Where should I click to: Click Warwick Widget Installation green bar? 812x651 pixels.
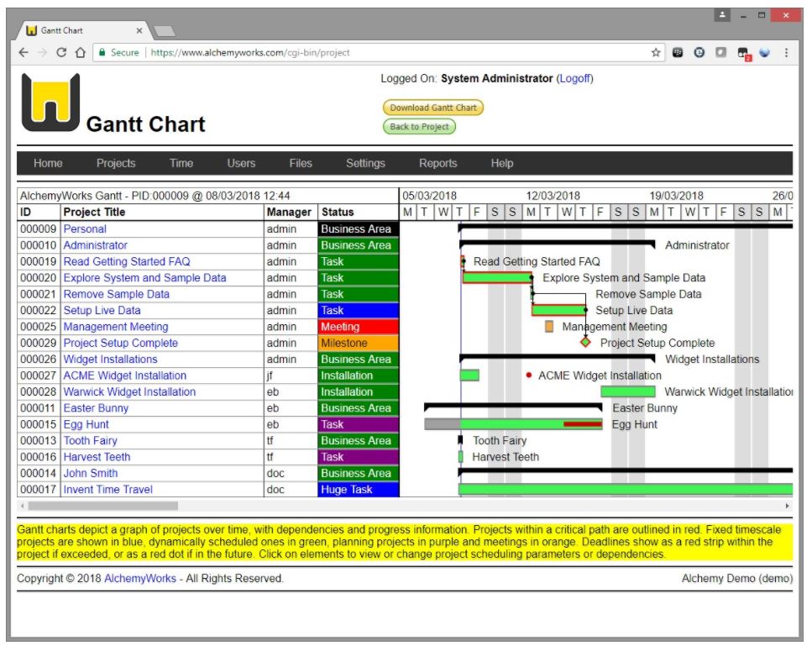(627, 391)
